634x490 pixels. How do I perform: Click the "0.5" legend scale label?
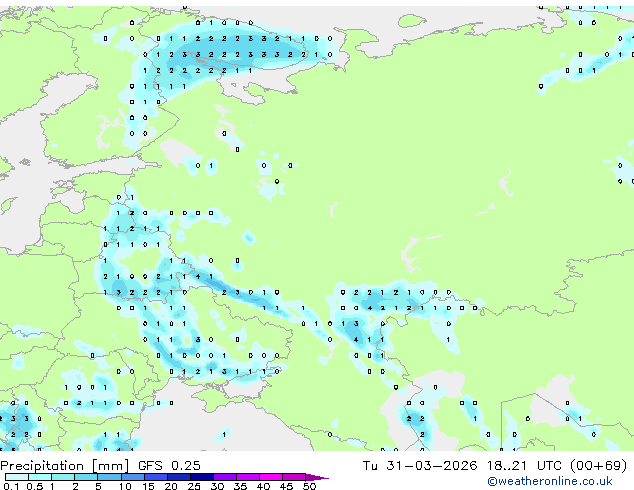point(35,486)
